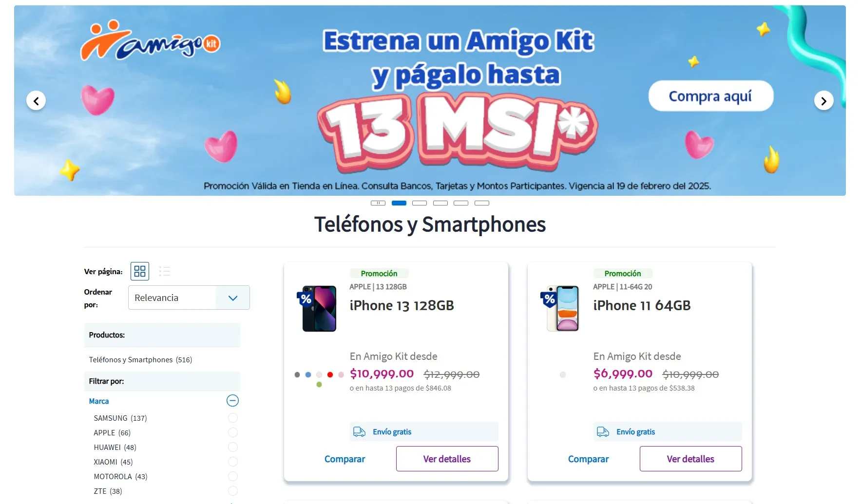Viewport: 861px width, 504px height.
Task: Choose red color swatch for iPhone 13
Action: click(330, 374)
